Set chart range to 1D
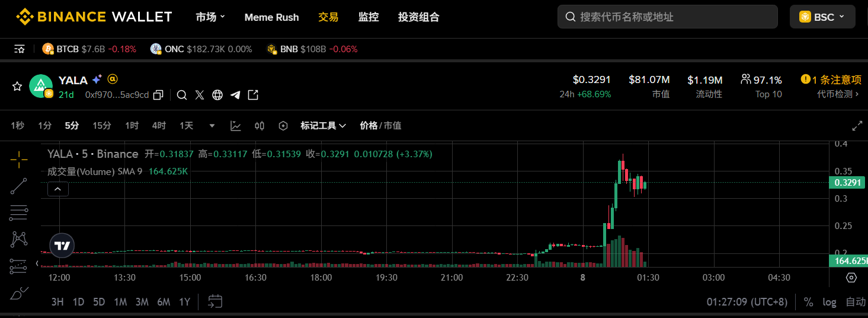The width and height of the screenshot is (868, 318). [78, 302]
